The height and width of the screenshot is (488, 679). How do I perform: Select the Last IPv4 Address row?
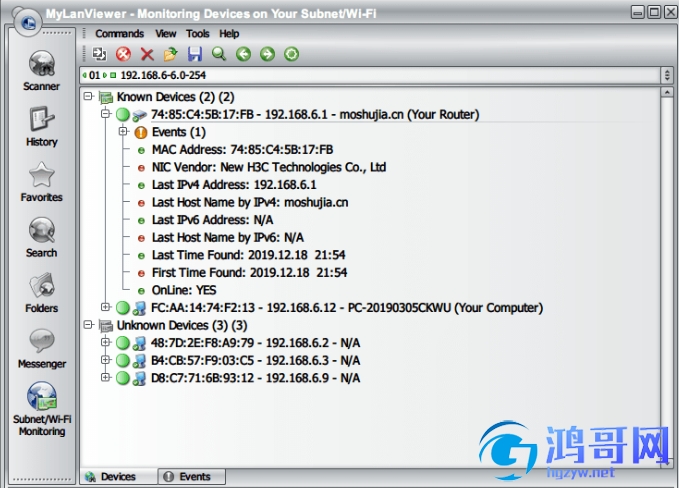coord(234,185)
